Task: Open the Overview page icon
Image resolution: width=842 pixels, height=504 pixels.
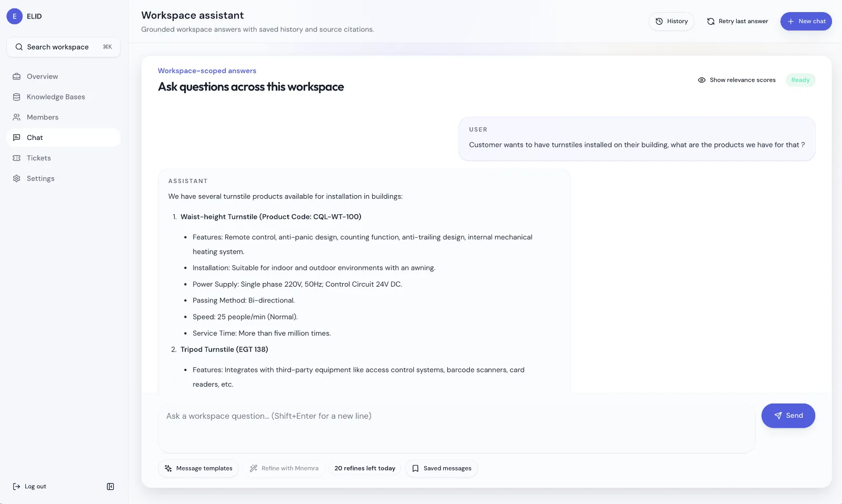Action: [17, 76]
